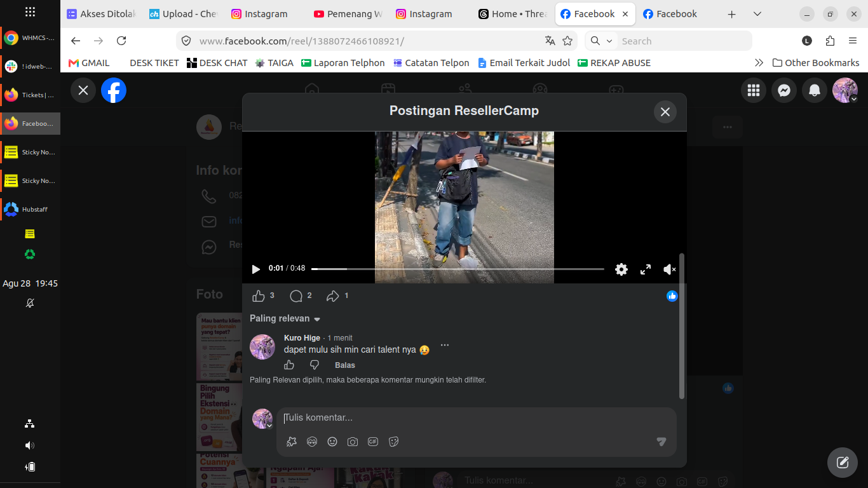868x488 pixels.
Task: Open the account profile menu
Action: tap(845, 90)
